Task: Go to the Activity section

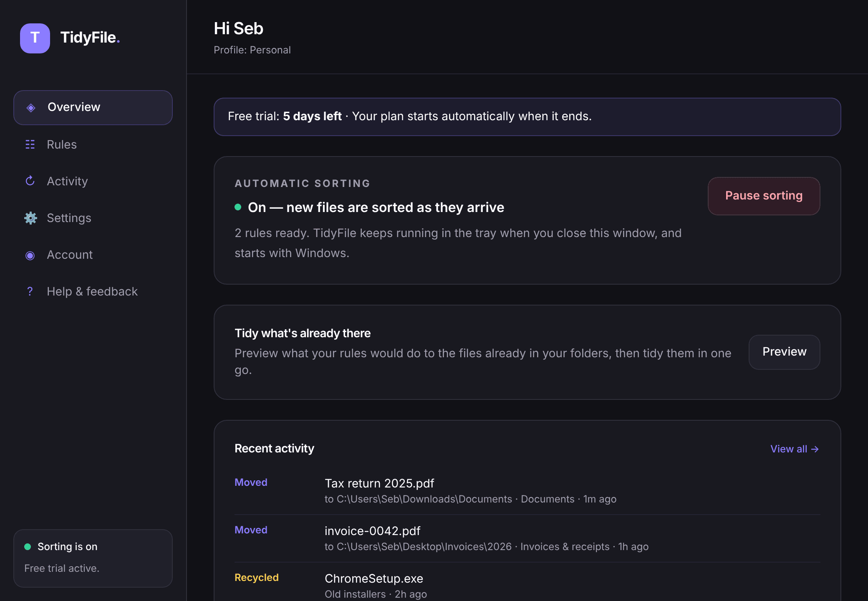Action: (x=93, y=181)
